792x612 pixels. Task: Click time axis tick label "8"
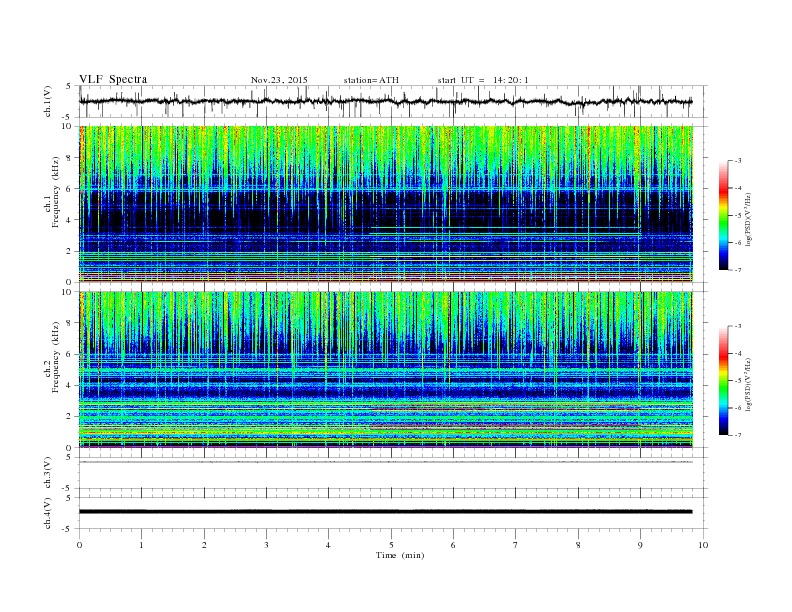pos(578,545)
